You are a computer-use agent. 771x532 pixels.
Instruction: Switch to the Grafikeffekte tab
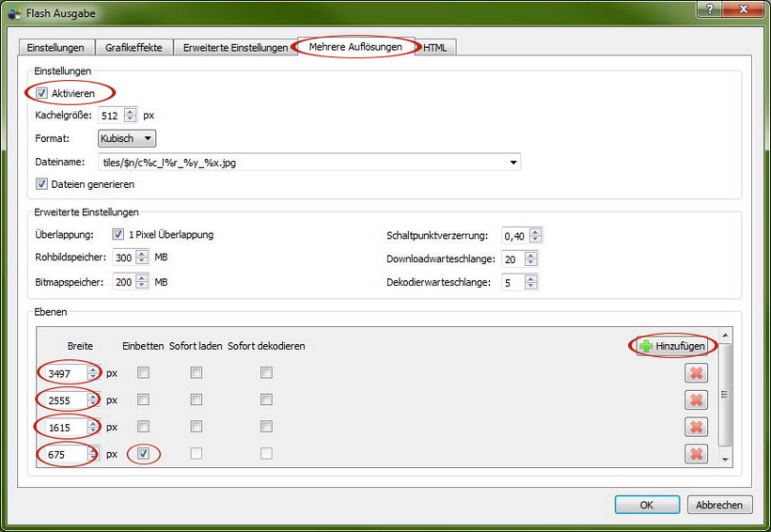(134, 48)
